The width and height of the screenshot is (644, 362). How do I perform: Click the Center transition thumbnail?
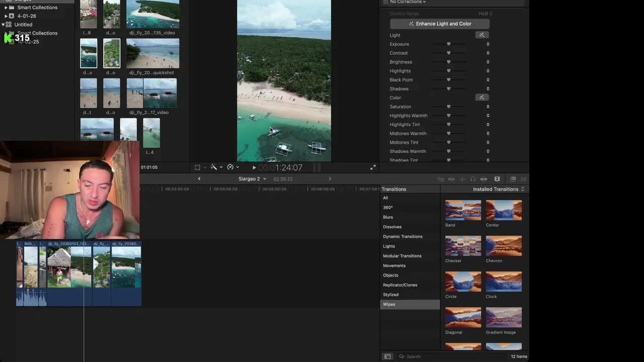pos(504,210)
